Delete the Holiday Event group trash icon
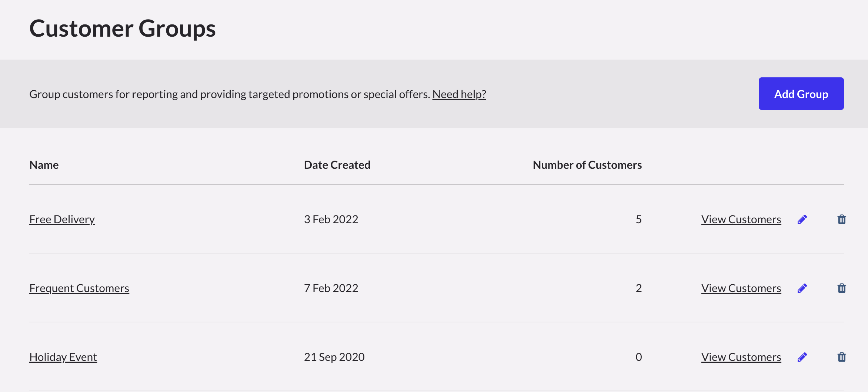The height and width of the screenshot is (392, 868). pos(841,357)
